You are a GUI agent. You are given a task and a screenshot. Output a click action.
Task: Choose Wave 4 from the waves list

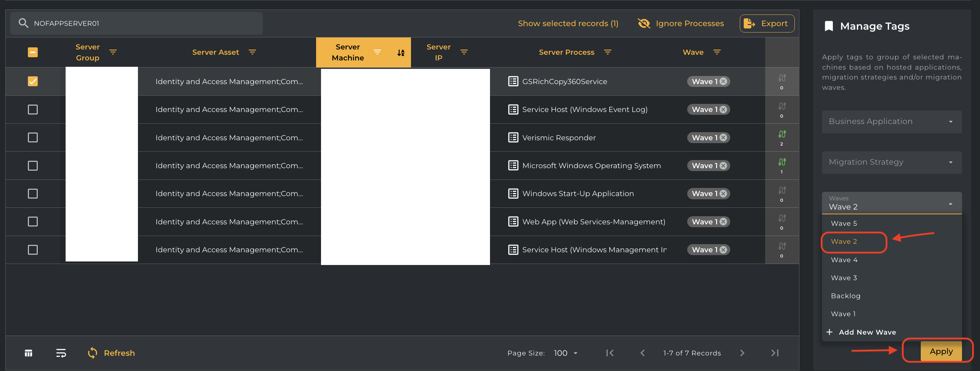click(844, 260)
